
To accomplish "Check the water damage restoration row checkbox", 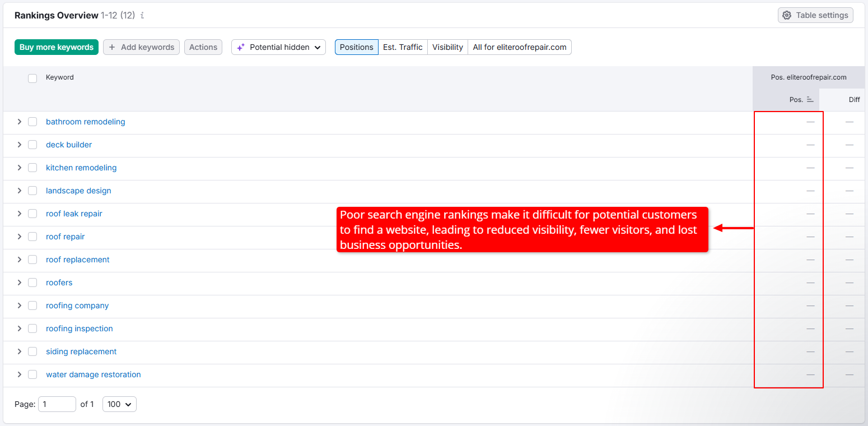I will tap(32, 374).
